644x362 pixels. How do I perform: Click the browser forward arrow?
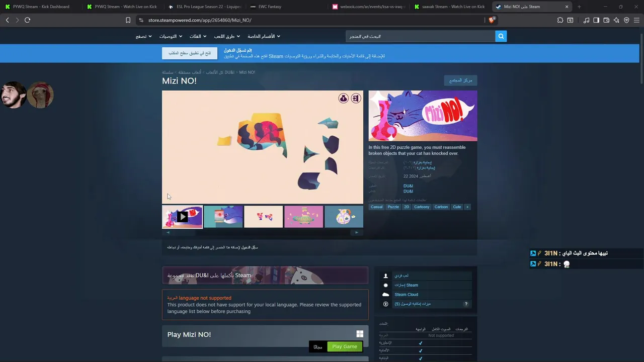click(x=17, y=20)
